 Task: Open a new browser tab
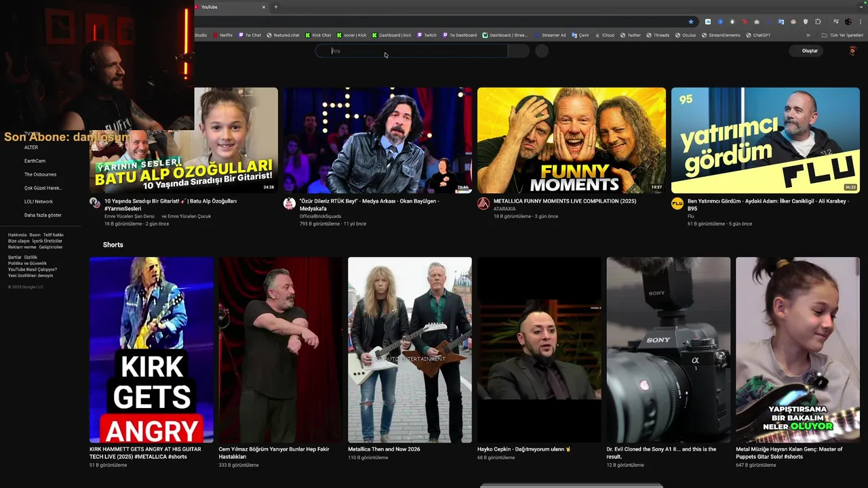(276, 7)
